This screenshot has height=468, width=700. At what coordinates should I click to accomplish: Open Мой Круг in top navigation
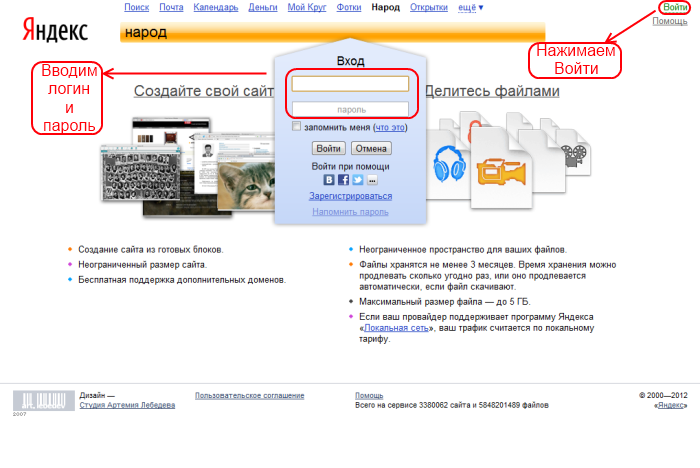307,7
